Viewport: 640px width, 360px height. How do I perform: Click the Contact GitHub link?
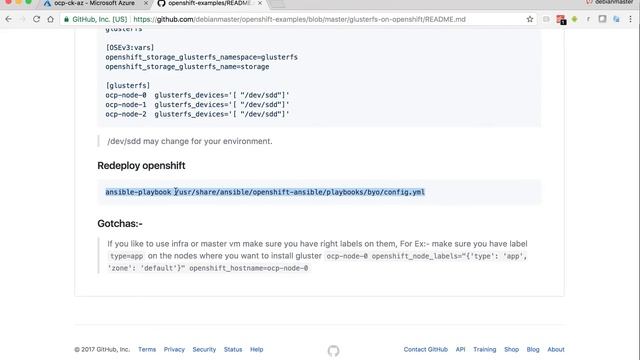426,349
